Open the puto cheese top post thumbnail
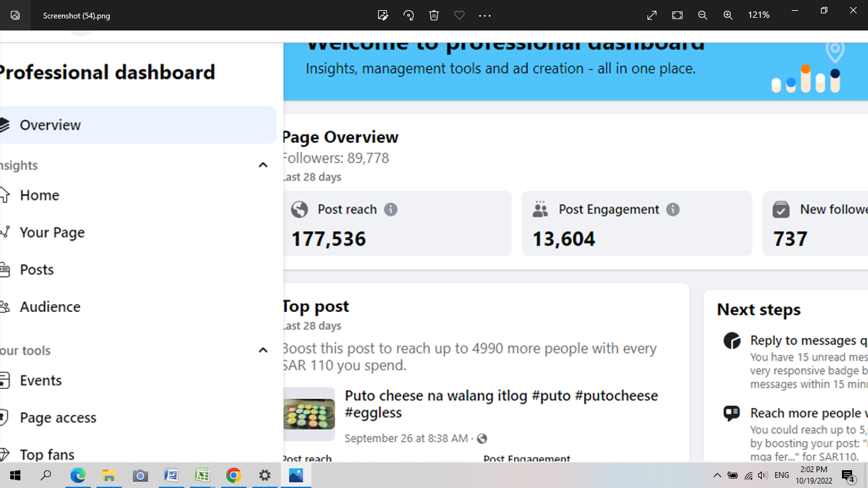 point(309,414)
